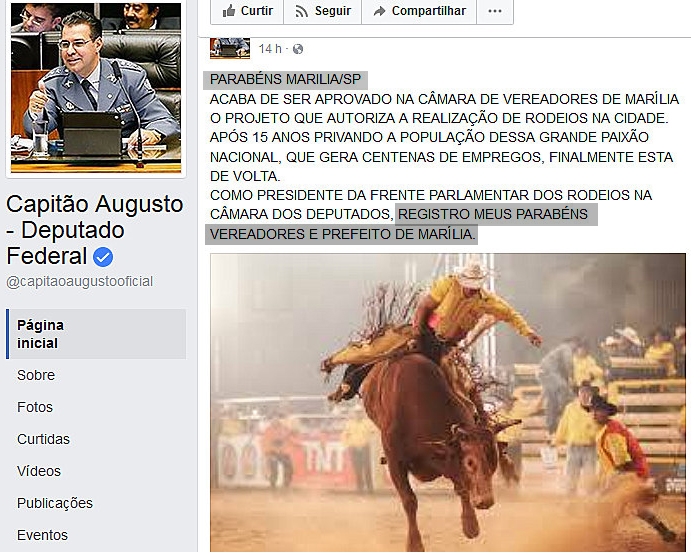Open the Curtidas section
Viewport: 691px width, 552px height.
coord(43,439)
